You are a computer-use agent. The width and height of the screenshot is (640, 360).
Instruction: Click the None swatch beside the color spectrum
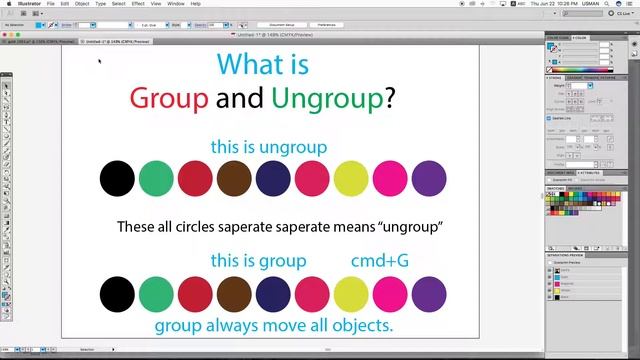(x=549, y=70)
